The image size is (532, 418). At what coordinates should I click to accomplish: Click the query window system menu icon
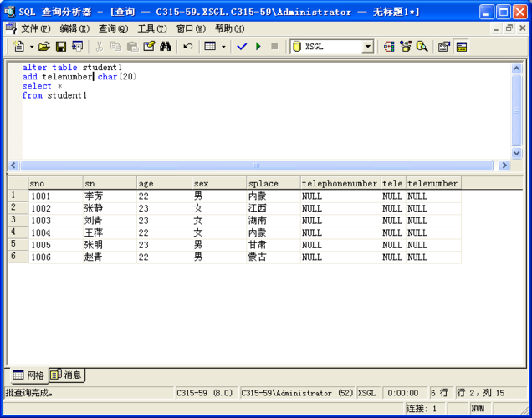(x=11, y=28)
